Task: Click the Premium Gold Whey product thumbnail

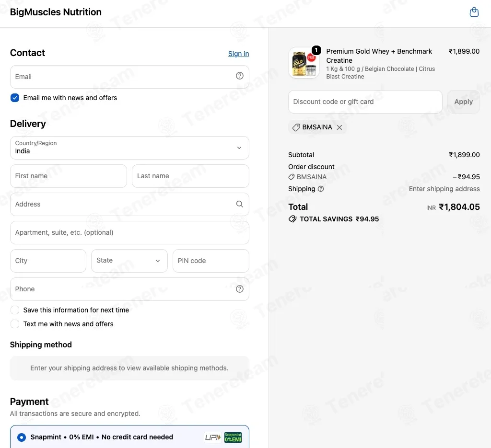Action: [x=304, y=63]
